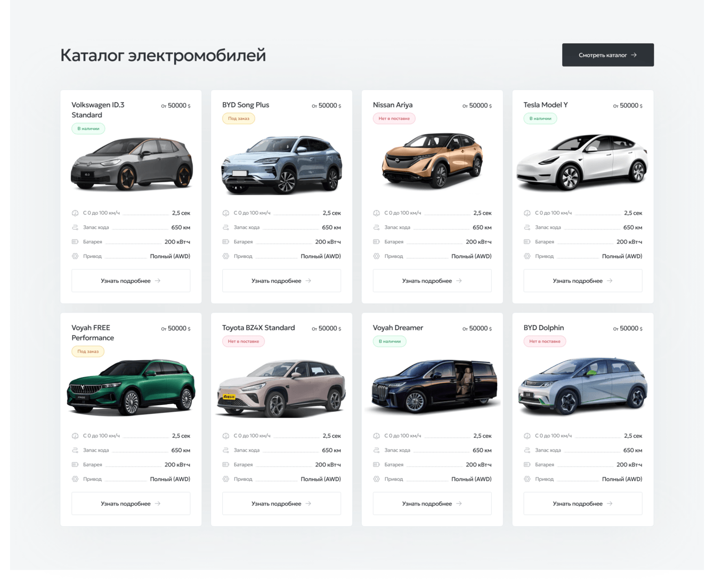
Task: Click the drive-type icon on Toyota BZ4X card
Action: [x=226, y=479]
